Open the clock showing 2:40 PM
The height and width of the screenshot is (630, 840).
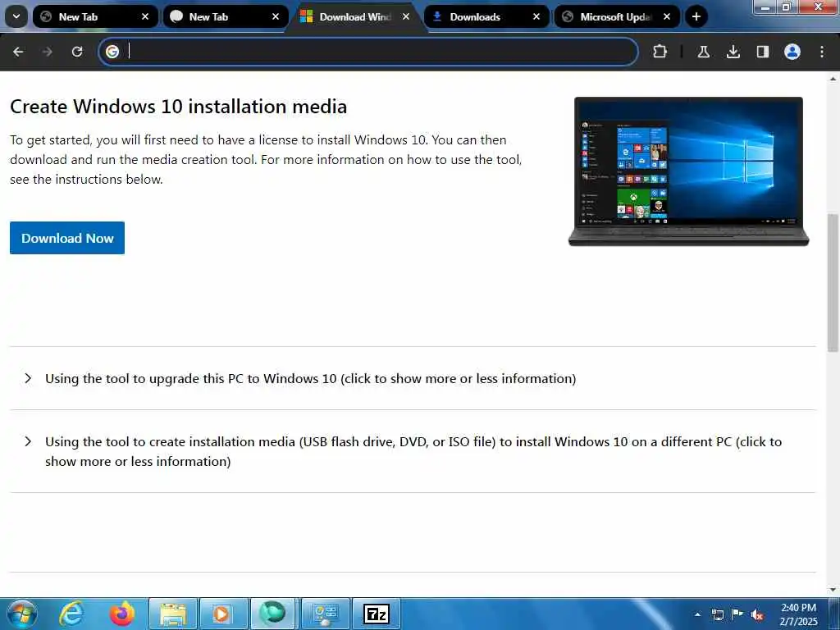pyautogui.click(x=798, y=614)
